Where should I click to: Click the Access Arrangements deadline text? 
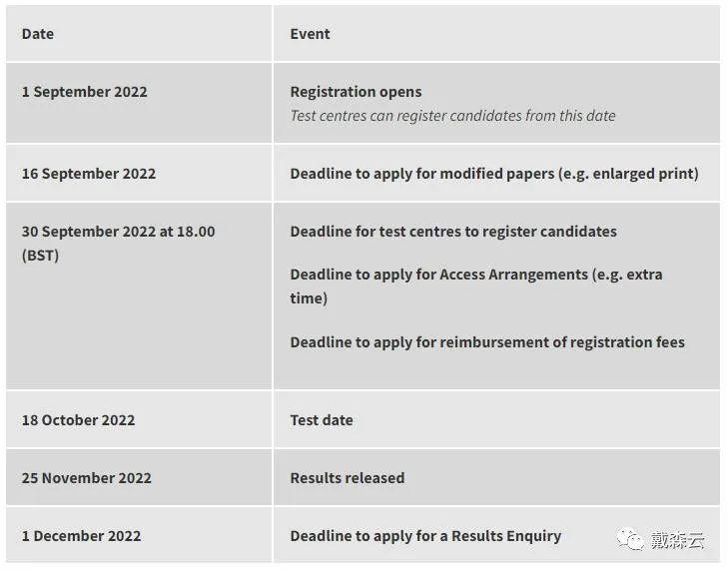(476, 286)
